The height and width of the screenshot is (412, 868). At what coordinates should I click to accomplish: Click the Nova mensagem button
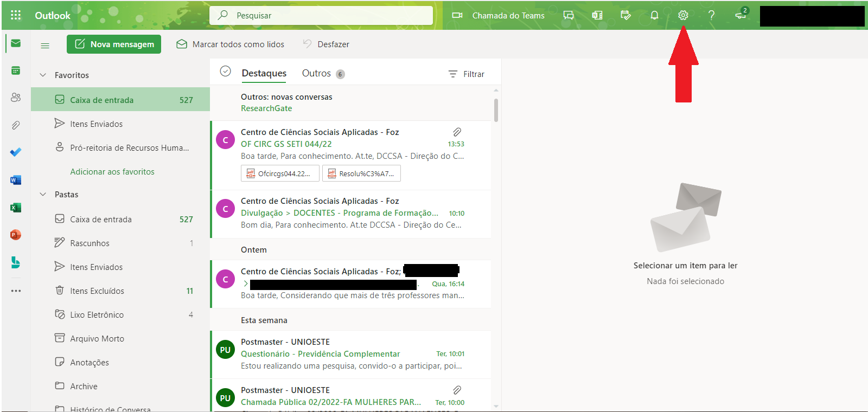[x=114, y=44]
